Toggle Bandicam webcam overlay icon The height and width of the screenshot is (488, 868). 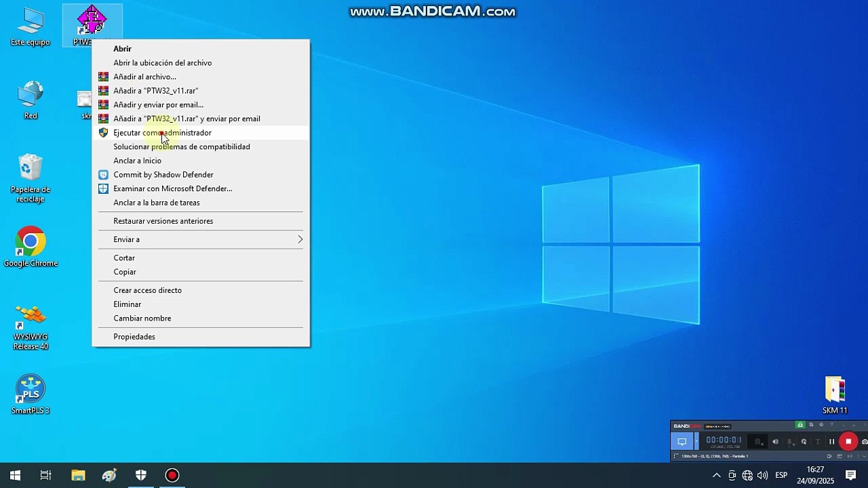click(757, 442)
